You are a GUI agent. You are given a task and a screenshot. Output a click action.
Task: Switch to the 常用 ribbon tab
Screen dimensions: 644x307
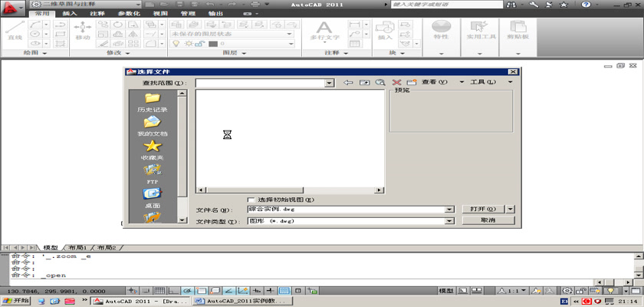point(42,14)
